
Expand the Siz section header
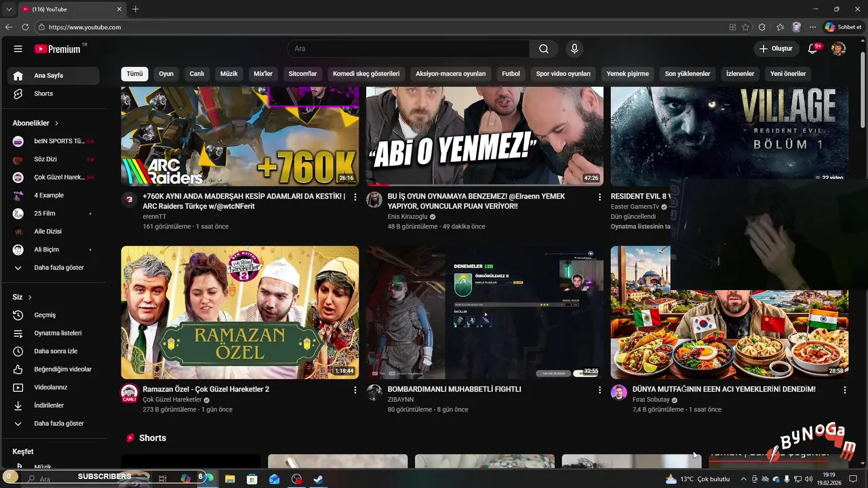[22, 297]
